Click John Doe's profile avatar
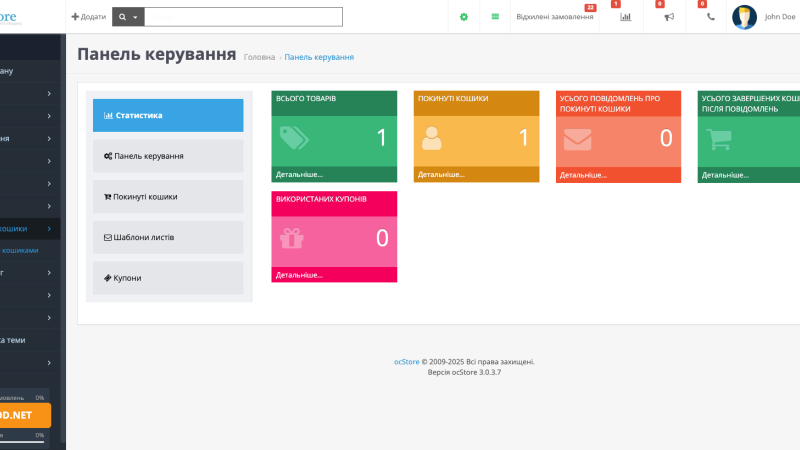 point(744,17)
